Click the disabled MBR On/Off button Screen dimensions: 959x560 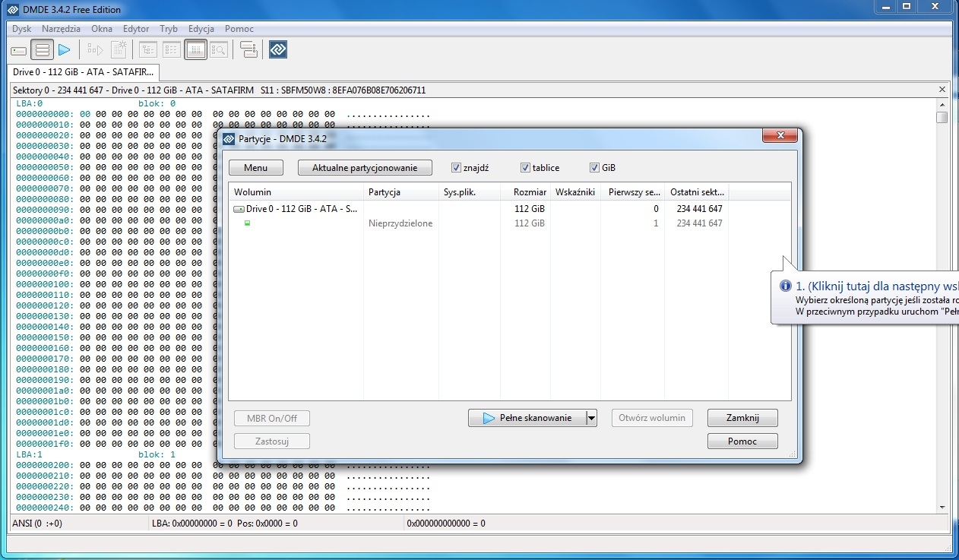click(x=272, y=418)
